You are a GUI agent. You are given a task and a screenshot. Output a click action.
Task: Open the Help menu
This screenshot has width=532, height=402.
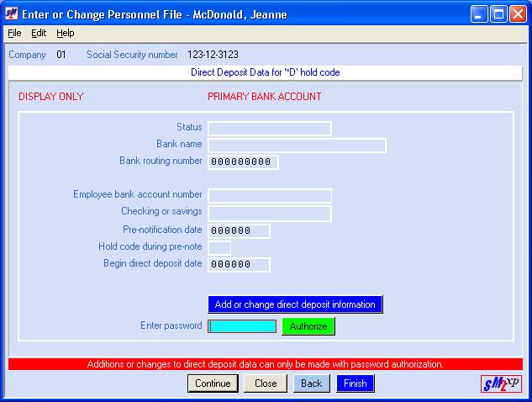(66, 33)
